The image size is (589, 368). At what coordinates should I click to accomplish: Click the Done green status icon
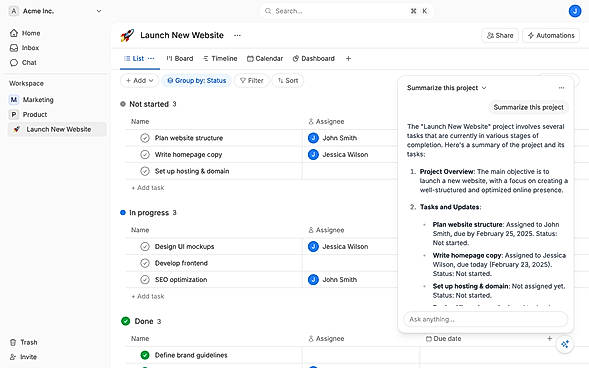point(125,321)
